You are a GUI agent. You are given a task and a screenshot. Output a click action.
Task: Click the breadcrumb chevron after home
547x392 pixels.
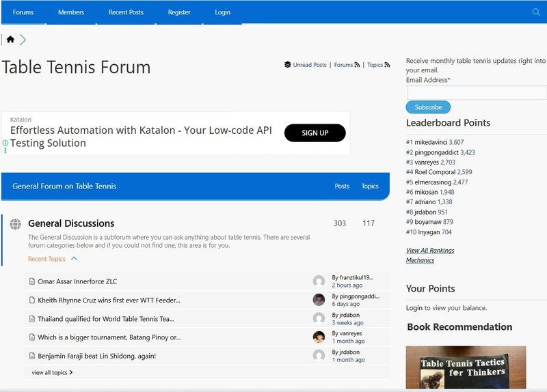pos(23,40)
